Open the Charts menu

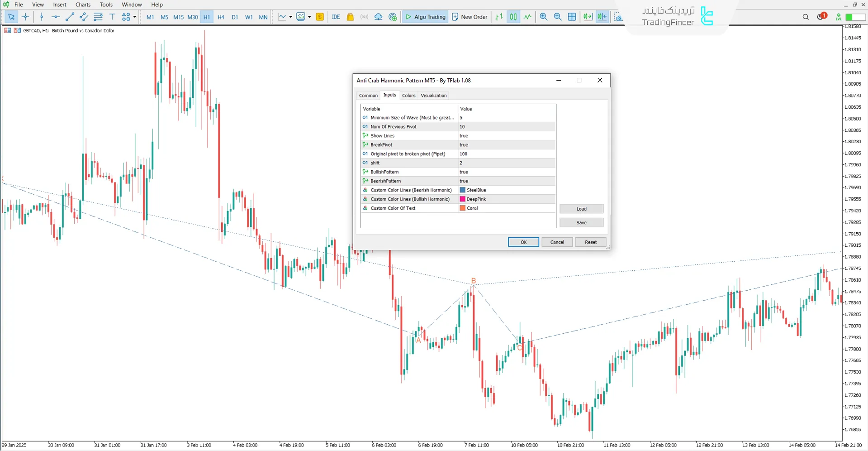click(x=83, y=5)
